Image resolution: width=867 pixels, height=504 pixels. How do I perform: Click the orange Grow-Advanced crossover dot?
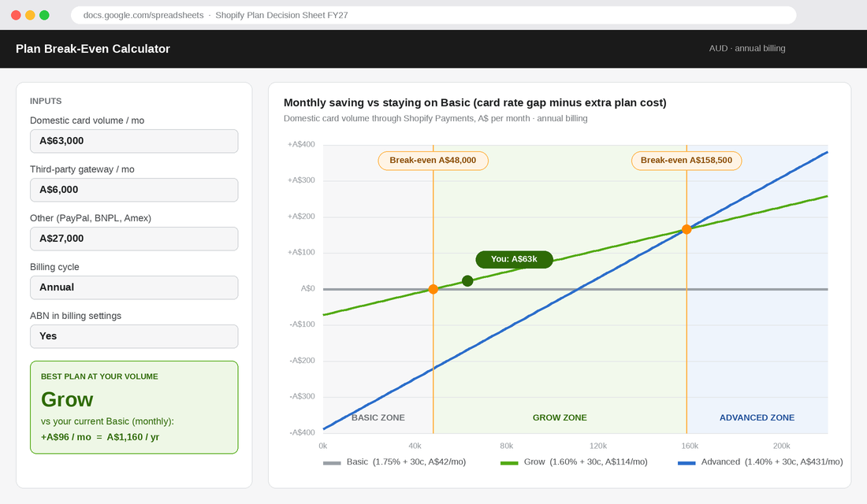click(687, 229)
